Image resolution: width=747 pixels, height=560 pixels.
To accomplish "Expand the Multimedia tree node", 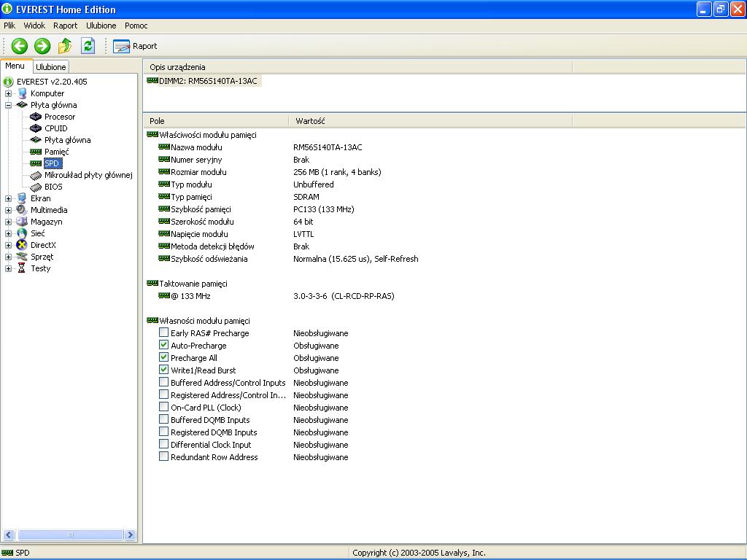I will tap(9, 210).
